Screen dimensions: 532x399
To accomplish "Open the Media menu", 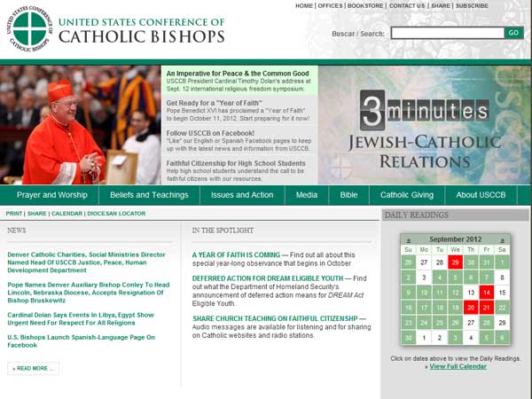I will click(307, 195).
